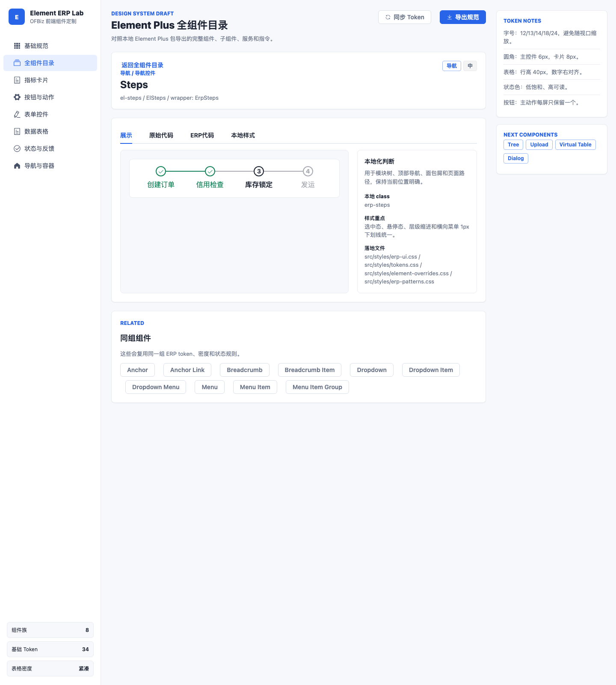
Task: Open 基础规范 in the sidebar
Action: click(50, 46)
